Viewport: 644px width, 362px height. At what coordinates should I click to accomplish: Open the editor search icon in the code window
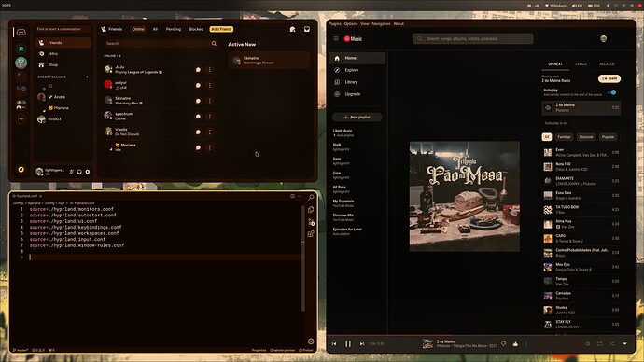point(311,198)
